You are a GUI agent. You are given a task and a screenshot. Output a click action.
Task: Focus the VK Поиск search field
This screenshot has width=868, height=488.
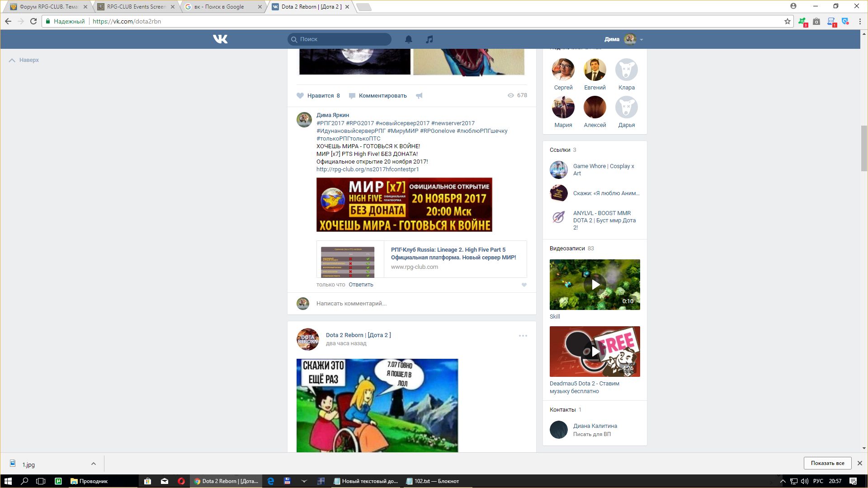pyautogui.click(x=340, y=39)
